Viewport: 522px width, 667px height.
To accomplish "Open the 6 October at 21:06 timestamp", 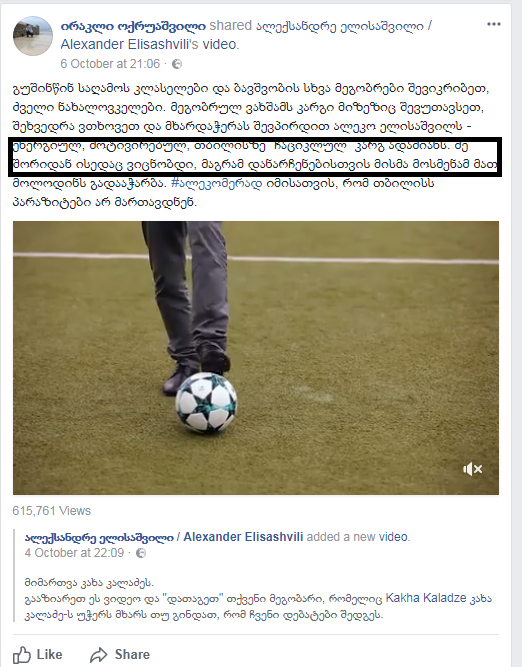I will click(x=110, y=64).
